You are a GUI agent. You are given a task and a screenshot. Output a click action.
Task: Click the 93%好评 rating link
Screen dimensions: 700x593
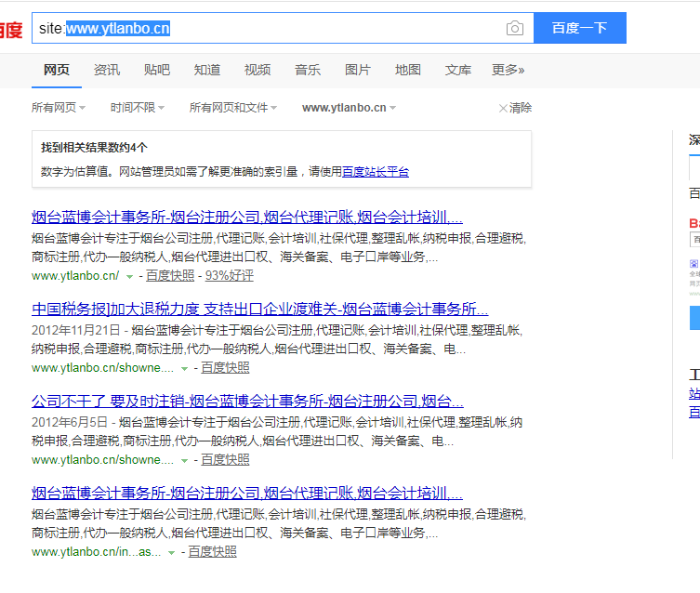(229, 276)
